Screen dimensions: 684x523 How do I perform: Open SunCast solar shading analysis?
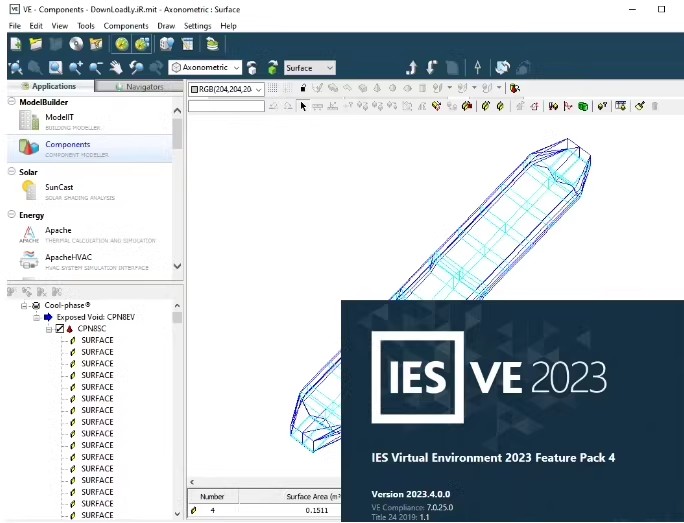click(89, 191)
